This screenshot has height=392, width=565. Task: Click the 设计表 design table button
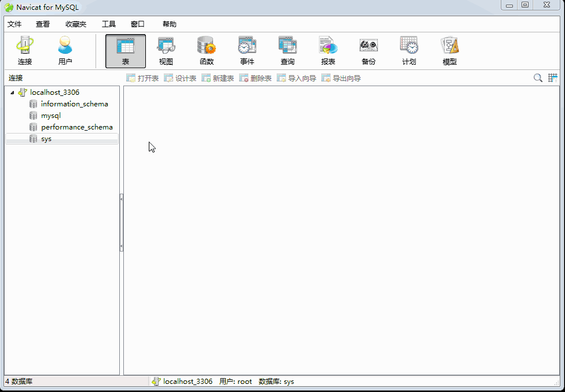(x=180, y=78)
